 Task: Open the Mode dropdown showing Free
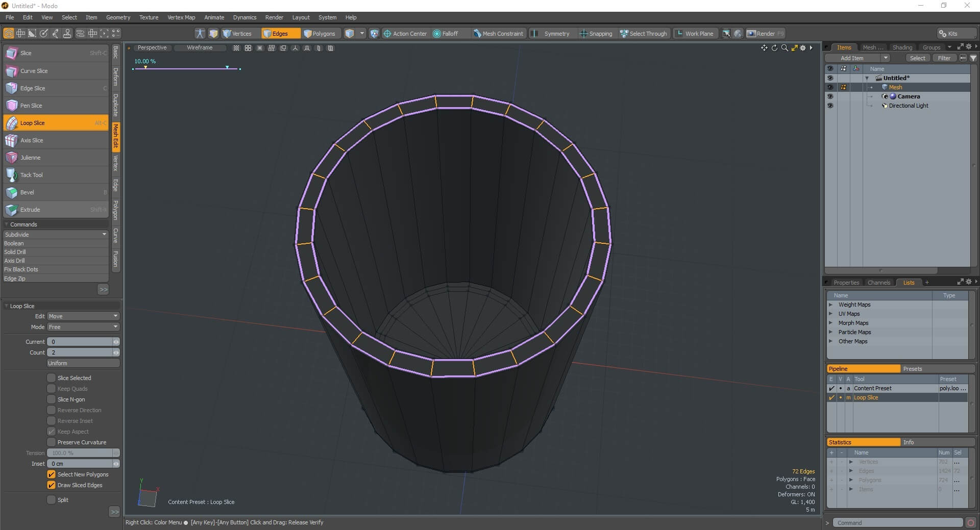(x=83, y=326)
